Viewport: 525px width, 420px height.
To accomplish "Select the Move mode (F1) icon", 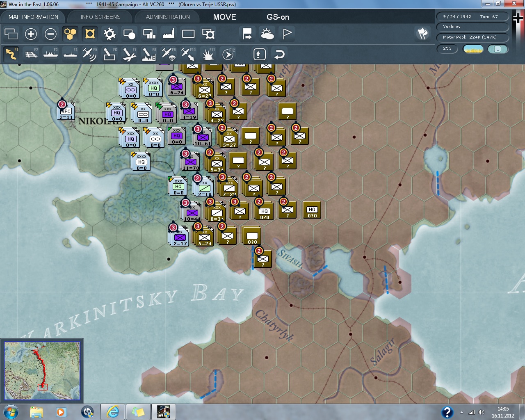I will (x=11, y=54).
